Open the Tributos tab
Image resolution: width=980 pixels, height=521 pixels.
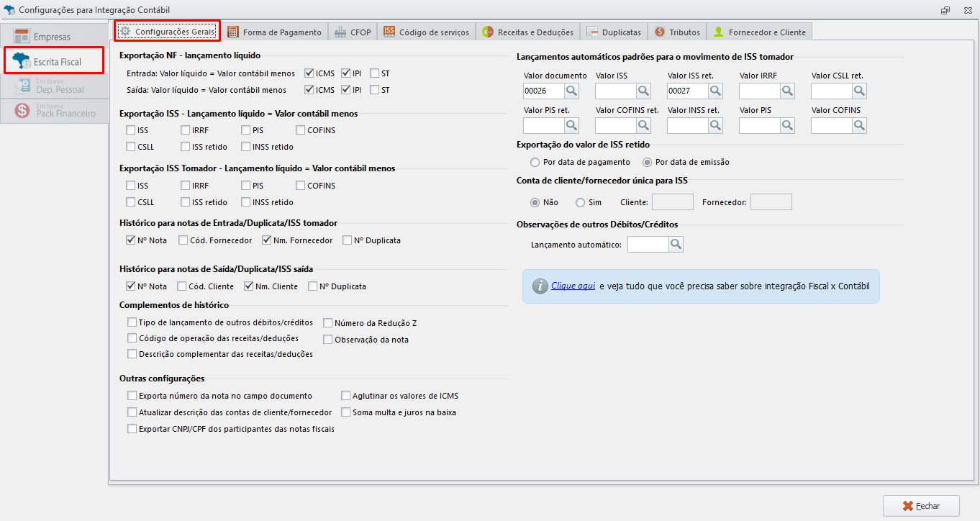[677, 32]
